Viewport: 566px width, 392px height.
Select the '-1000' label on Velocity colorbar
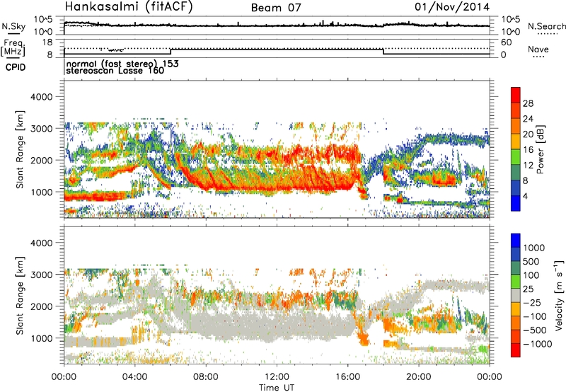tap(537, 344)
